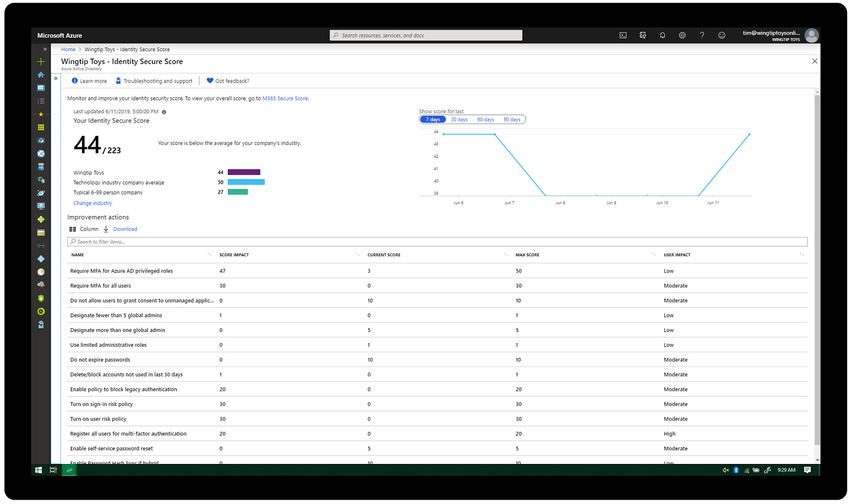Select the Favorites star in the sidebar
Viewport: 851px width, 504px height.
pyautogui.click(x=41, y=113)
